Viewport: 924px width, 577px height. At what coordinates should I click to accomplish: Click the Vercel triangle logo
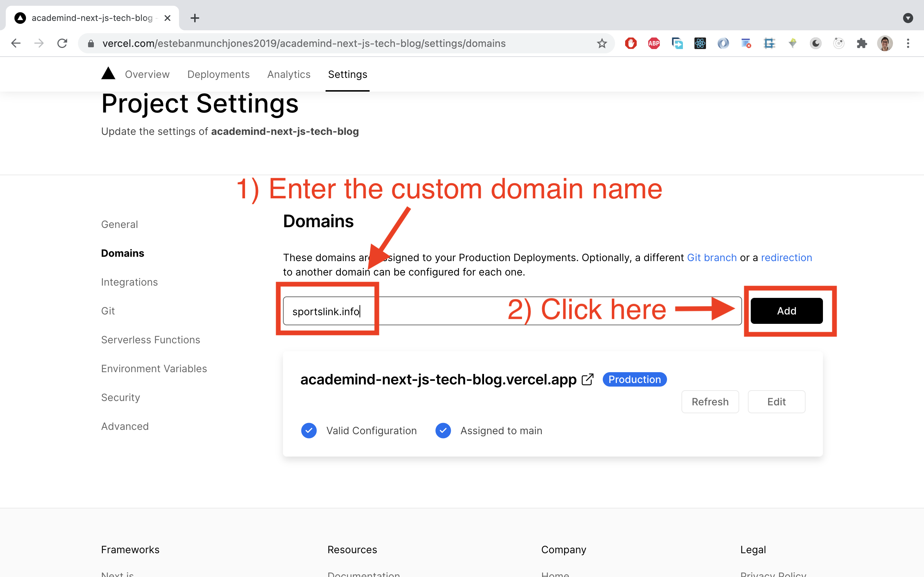108,74
